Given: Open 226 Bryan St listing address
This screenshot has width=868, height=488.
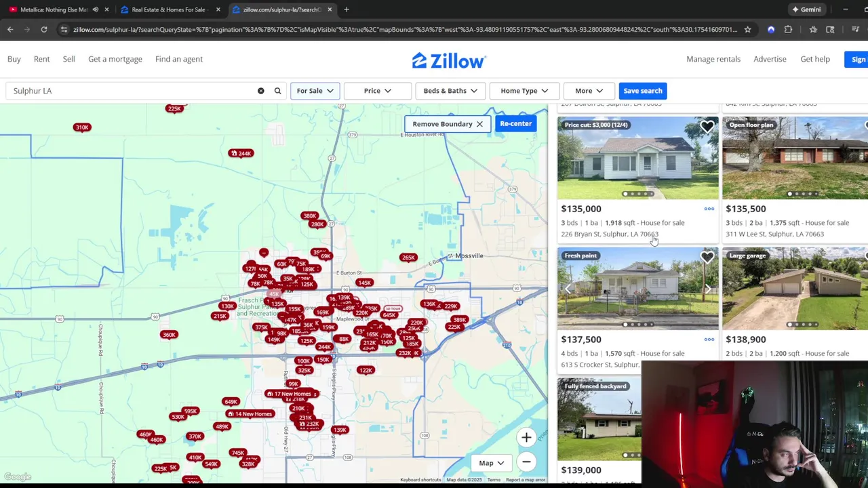Looking at the screenshot, I should [x=610, y=234].
